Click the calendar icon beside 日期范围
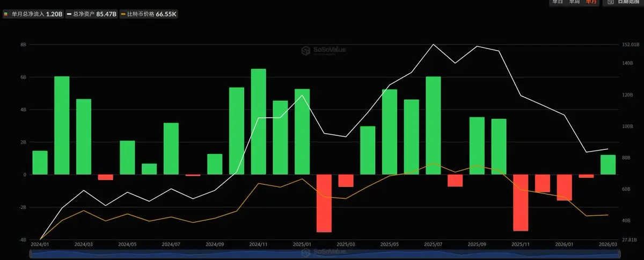 coord(610,2)
